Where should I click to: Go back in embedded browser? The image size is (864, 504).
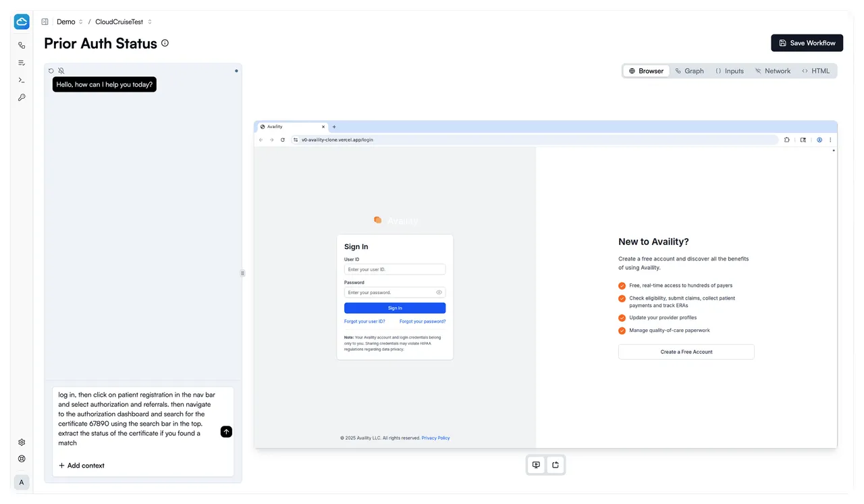tap(261, 140)
